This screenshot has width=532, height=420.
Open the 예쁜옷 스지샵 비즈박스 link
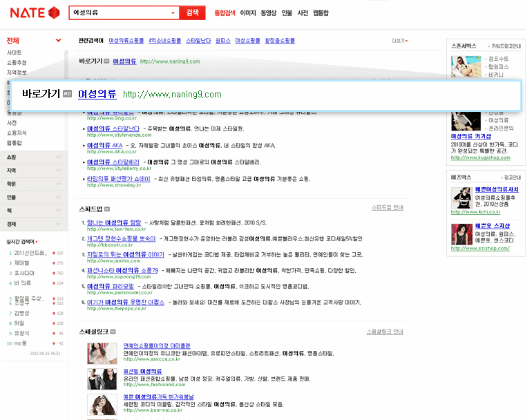click(493, 226)
